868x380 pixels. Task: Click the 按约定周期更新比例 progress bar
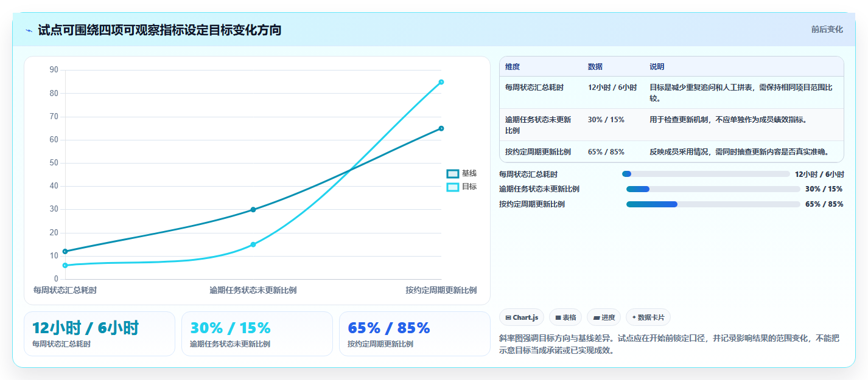[713, 204]
